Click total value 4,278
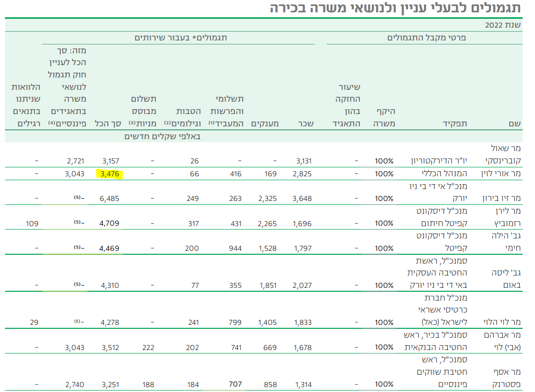This screenshot has height=392, width=535. [x=110, y=322]
